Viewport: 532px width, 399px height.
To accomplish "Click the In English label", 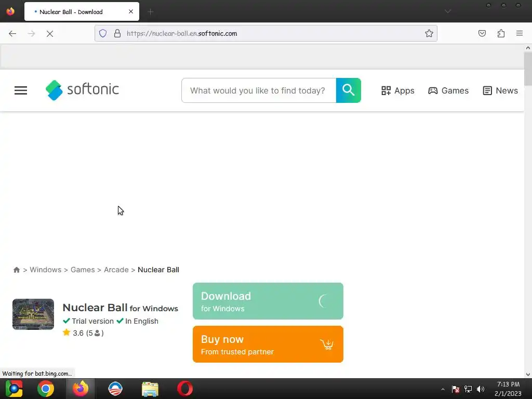I will [x=137, y=321].
